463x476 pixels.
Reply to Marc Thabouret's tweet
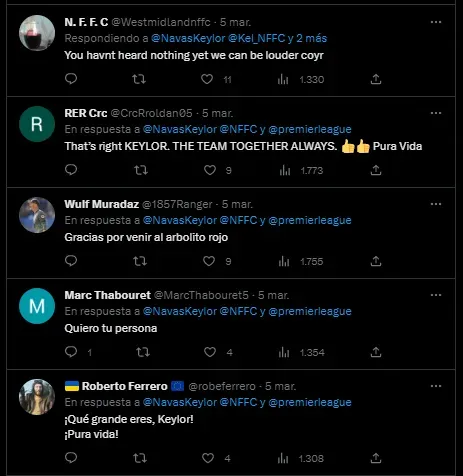click(71, 352)
